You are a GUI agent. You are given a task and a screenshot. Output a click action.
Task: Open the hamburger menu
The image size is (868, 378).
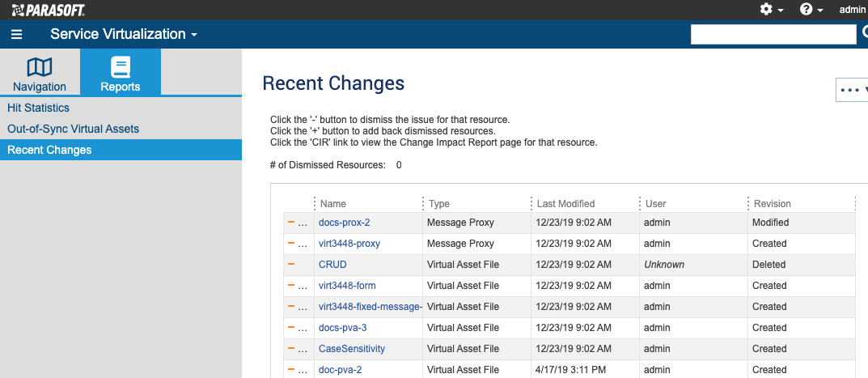click(17, 34)
